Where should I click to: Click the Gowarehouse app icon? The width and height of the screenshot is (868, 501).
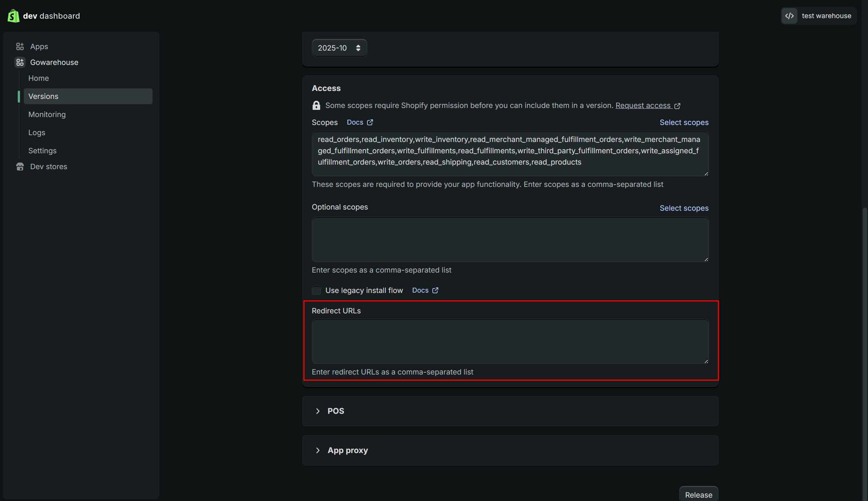20,62
